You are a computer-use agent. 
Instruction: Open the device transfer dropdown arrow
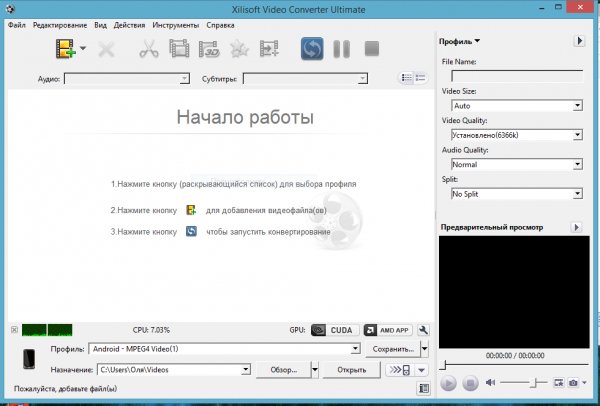pos(421,370)
